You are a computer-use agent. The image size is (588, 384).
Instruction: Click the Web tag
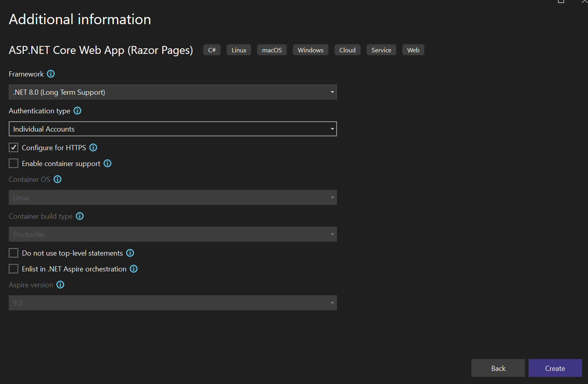(x=413, y=50)
